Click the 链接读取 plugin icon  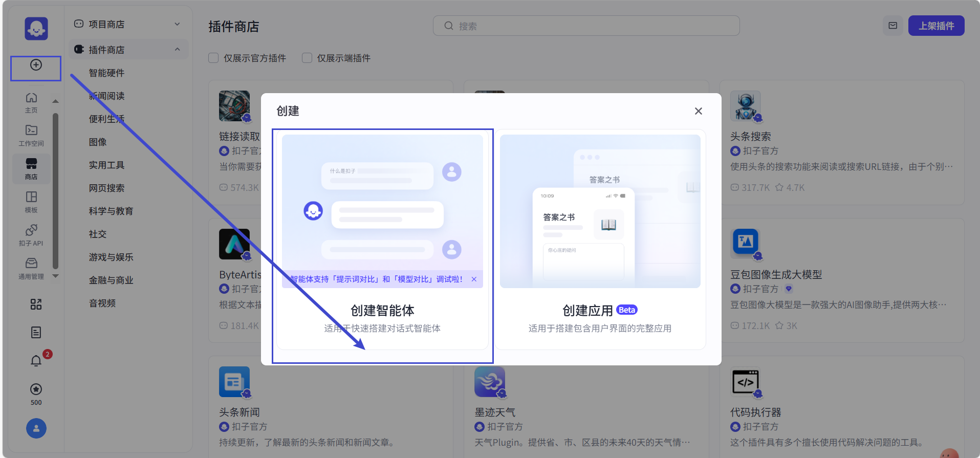[234, 106]
